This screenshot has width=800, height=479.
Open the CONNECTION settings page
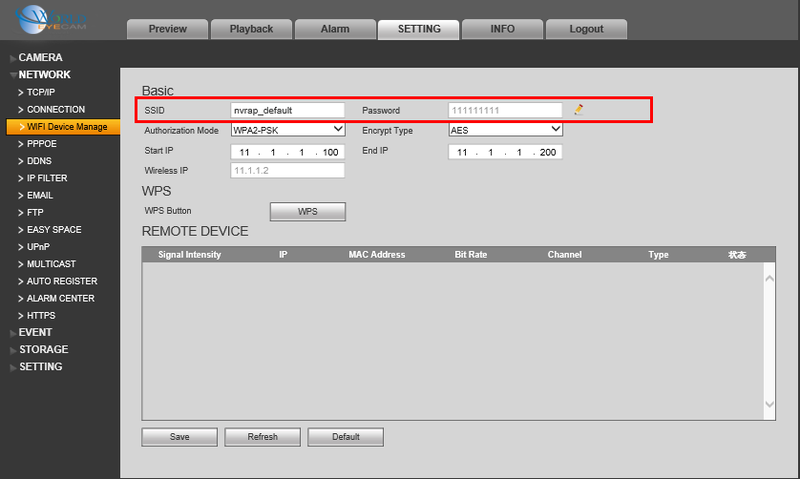click(56, 110)
